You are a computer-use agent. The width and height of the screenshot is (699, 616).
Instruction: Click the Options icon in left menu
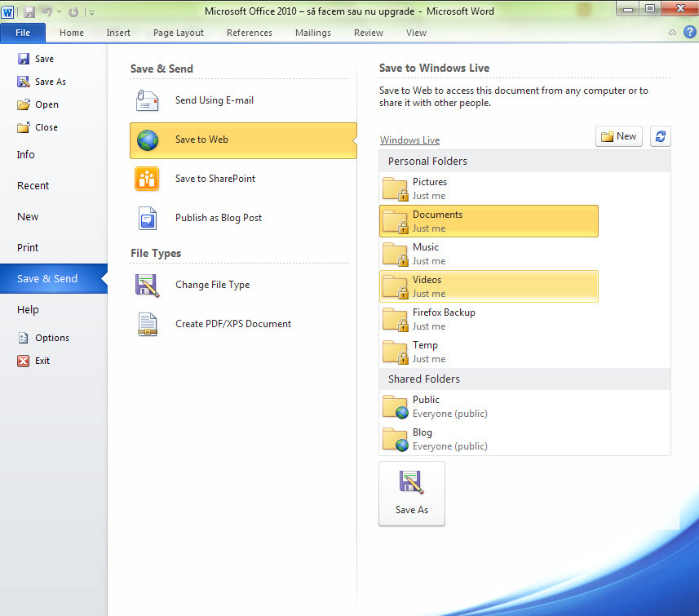coord(23,338)
